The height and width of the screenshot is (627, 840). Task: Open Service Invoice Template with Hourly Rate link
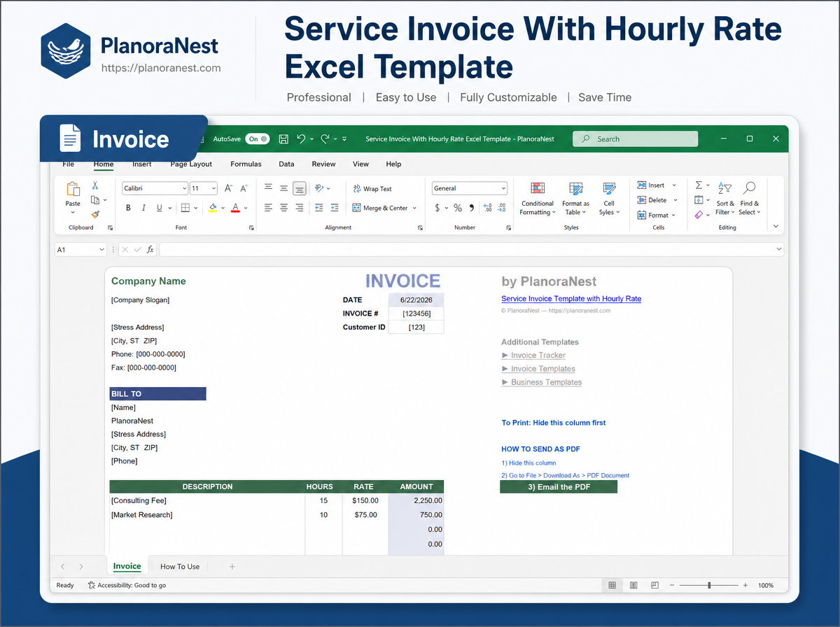pos(571,299)
